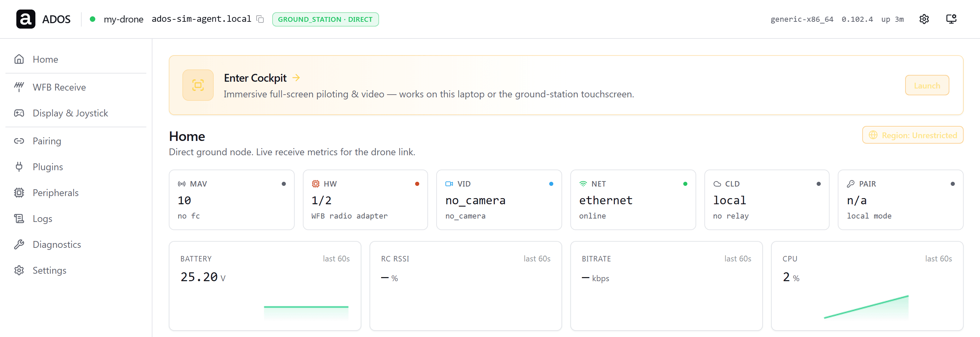Click the GROUND_STATION · DIRECT badge

pyautogui.click(x=325, y=19)
